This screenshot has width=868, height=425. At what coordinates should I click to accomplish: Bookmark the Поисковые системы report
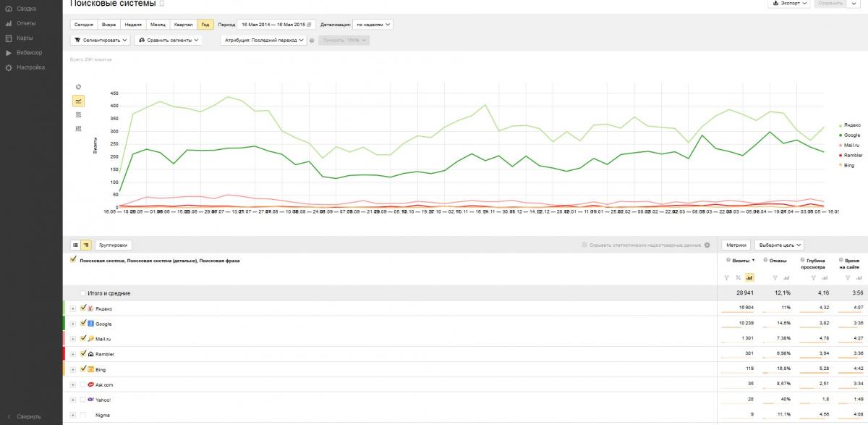[162, 4]
